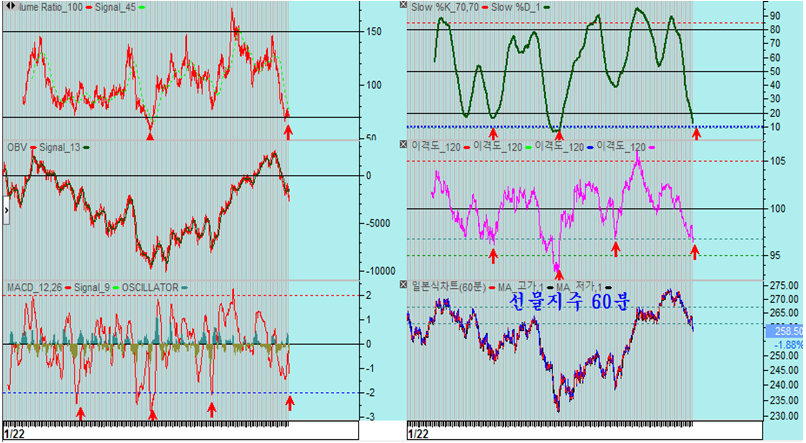The width and height of the screenshot is (806, 443).
Task: Close the 일본식차트(60분) price panel
Action: pos(403,286)
